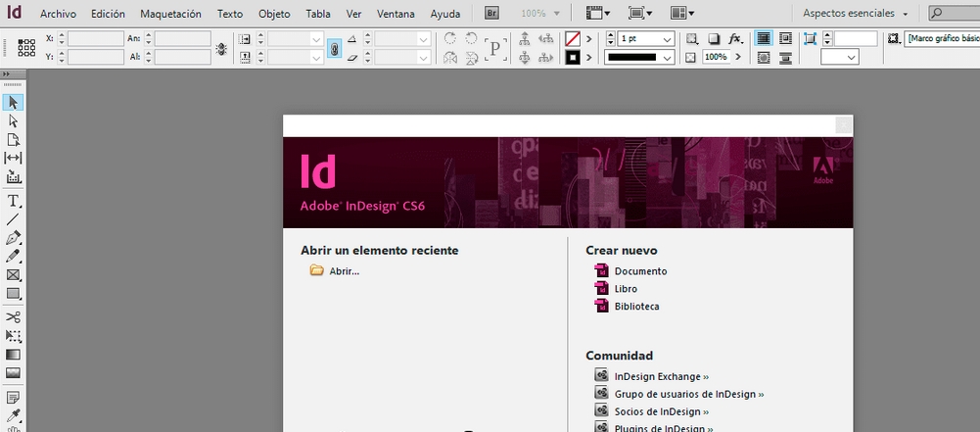Viewport: 980px width, 432px height.
Task: Open the Texto menu
Action: point(230,14)
